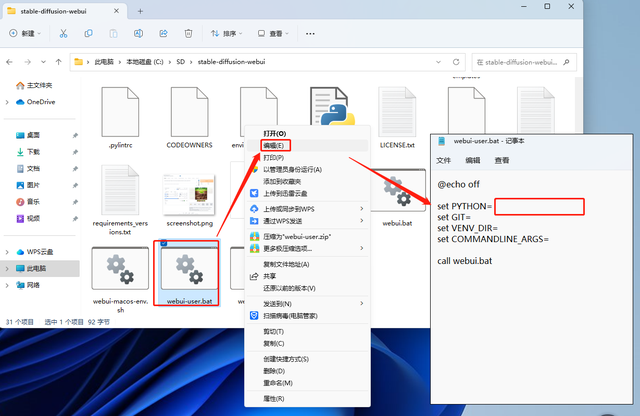Open a new tab with plus button

pyautogui.click(x=140, y=11)
